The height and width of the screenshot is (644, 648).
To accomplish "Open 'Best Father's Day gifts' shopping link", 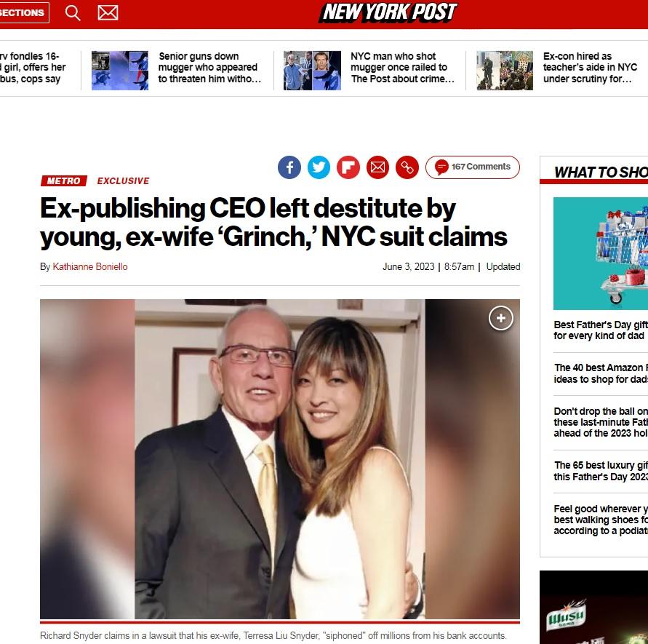I will pos(601,330).
